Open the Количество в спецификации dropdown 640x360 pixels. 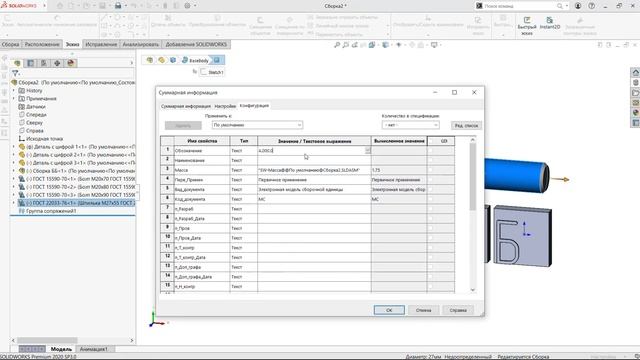[x=410, y=125]
